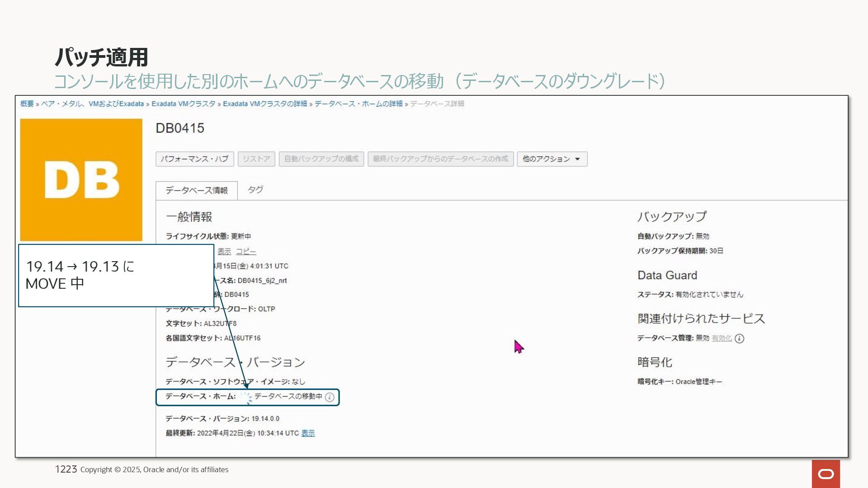The height and width of the screenshot is (488, 868).
Task: Select the データベース情報 tab
Action: coord(196,191)
